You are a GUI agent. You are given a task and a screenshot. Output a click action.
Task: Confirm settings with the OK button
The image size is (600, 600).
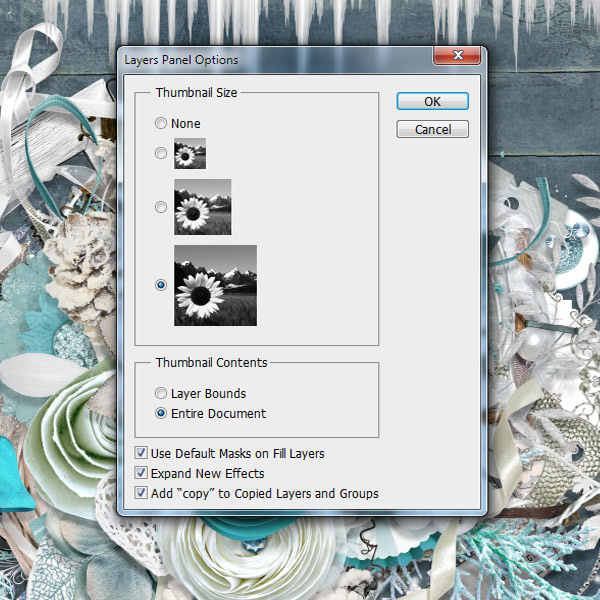pyautogui.click(x=432, y=101)
